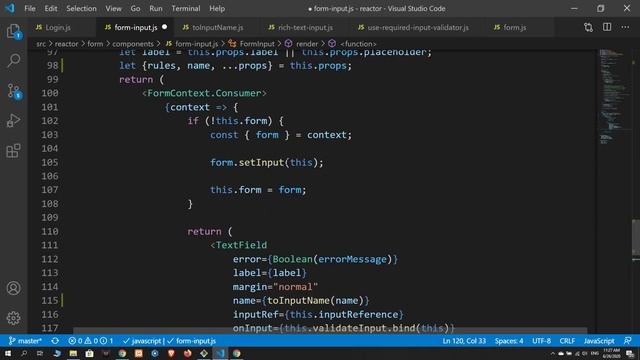Show hidden system tray icons
The height and width of the screenshot is (360, 640).
(553, 353)
